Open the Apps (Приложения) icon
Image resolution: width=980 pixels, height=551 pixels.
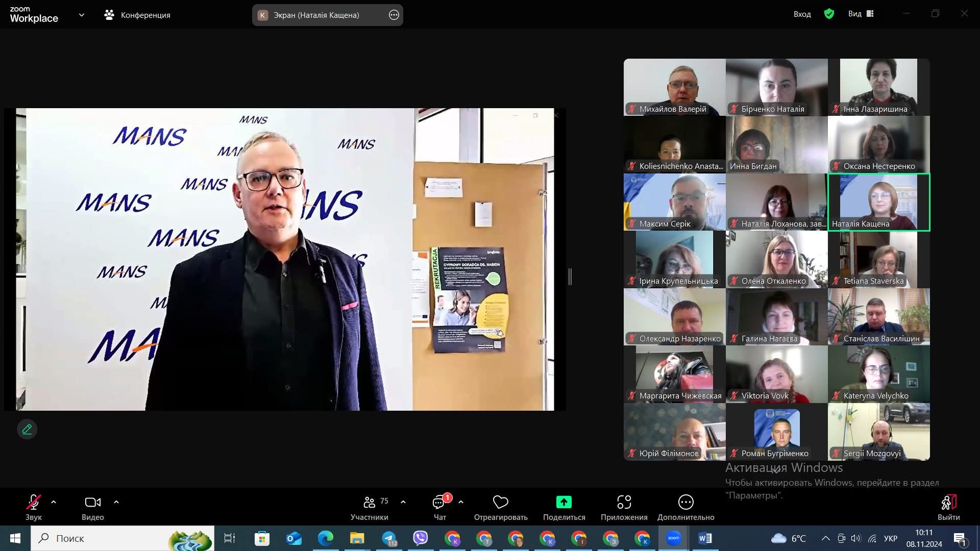click(x=624, y=503)
